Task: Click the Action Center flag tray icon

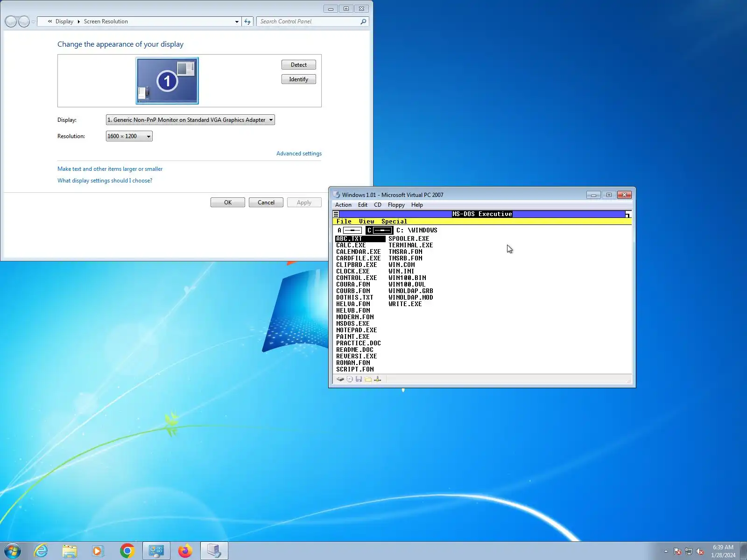Action: tap(677, 552)
